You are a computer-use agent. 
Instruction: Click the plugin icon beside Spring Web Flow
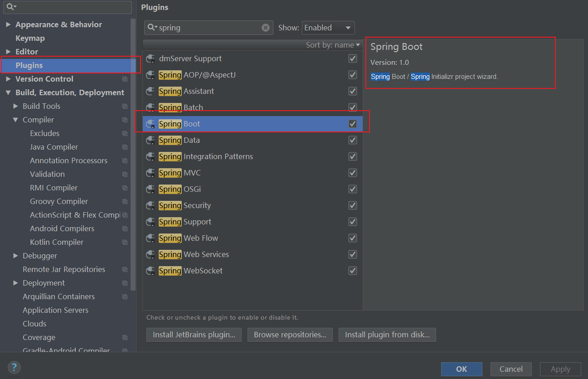point(151,238)
